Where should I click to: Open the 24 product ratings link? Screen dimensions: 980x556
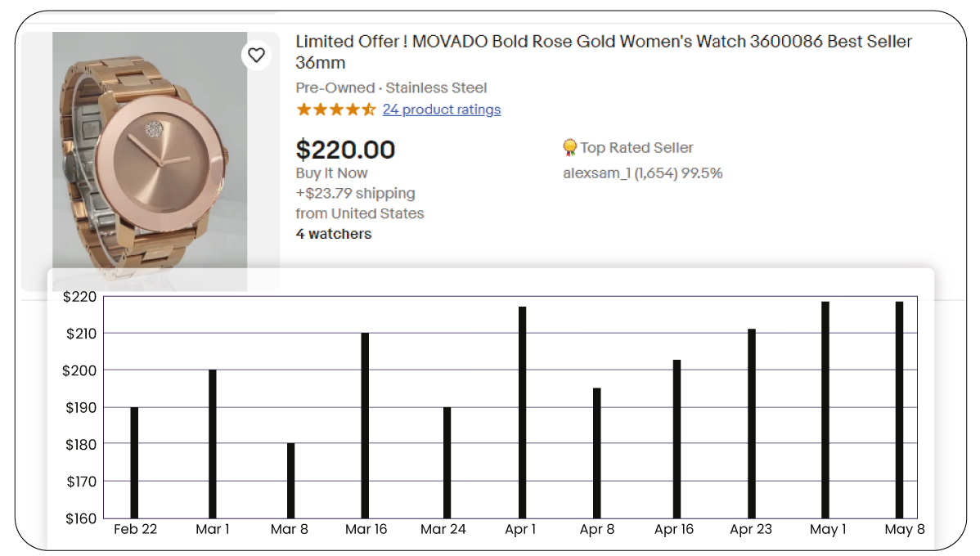pos(442,110)
